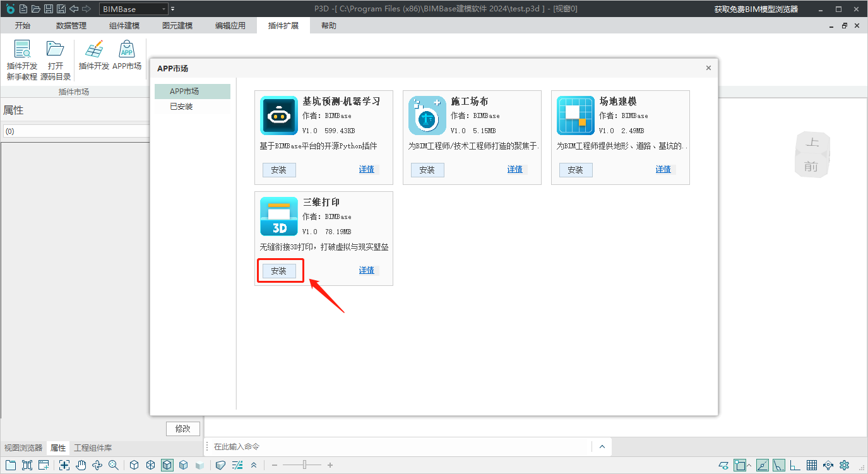This screenshot has height=474, width=868.
Task: Switch to the 编辑应用 ribbon tab
Action: pyautogui.click(x=230, y=26)
